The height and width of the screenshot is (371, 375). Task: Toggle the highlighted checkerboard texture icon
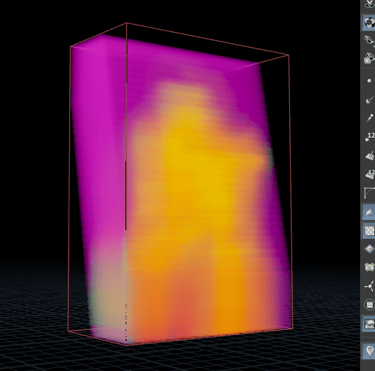point(369,231)
